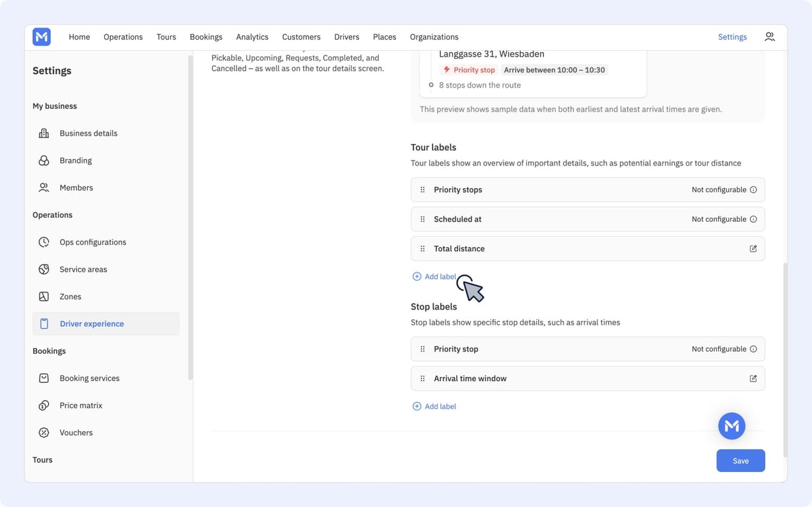This screenshot has height=507, width=812.
Task: Click the red Priority stop badge in preview
Action: [469, 70]
